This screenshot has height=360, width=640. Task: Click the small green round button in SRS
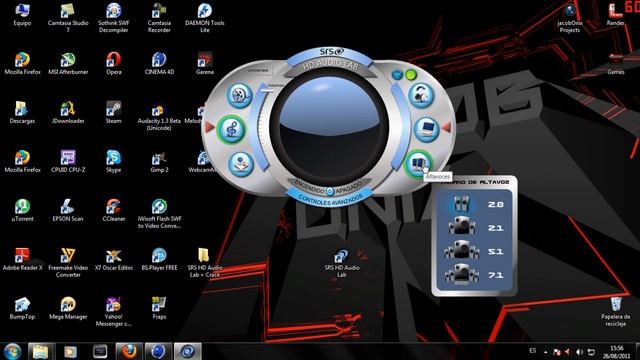click(411, 75)
